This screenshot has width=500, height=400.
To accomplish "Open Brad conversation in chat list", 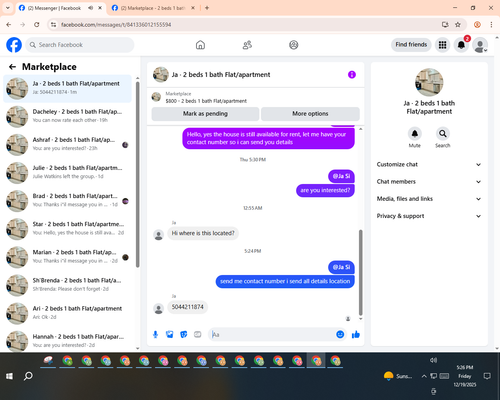I will (x=67, y=201).
